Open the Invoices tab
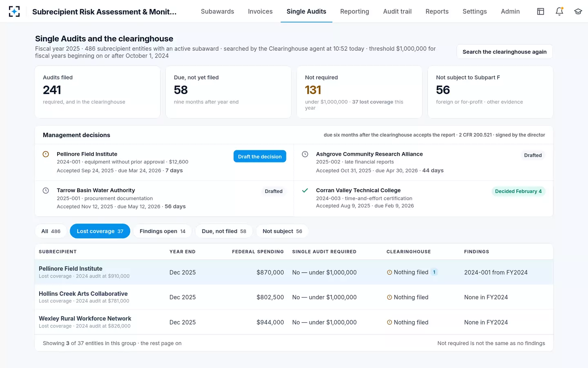The image size is (588, 368). (x=260, y=11)
